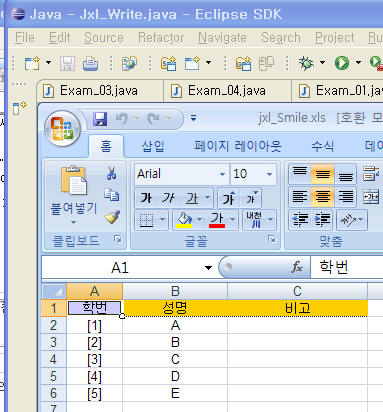383x412 pixels.
Task: Click the Undo icon in Excel
Action: tap(121, 118)
